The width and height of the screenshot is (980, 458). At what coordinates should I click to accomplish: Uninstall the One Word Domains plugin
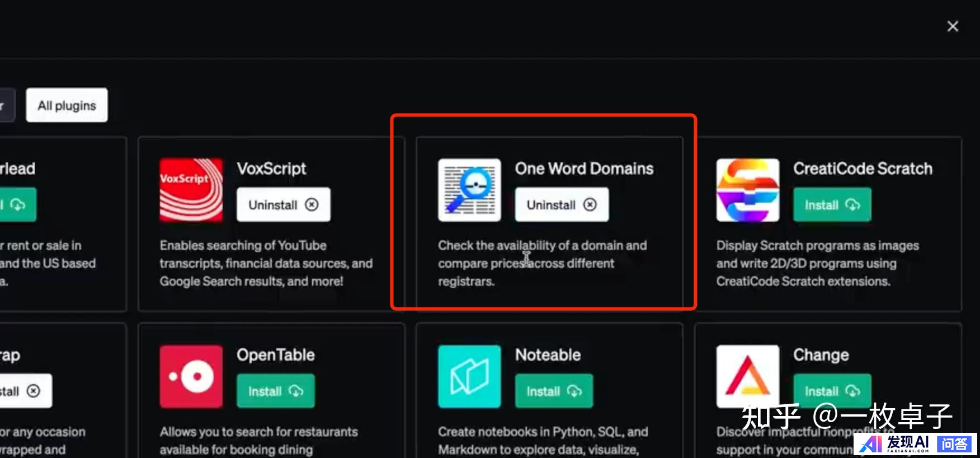[x=561, y=205]
